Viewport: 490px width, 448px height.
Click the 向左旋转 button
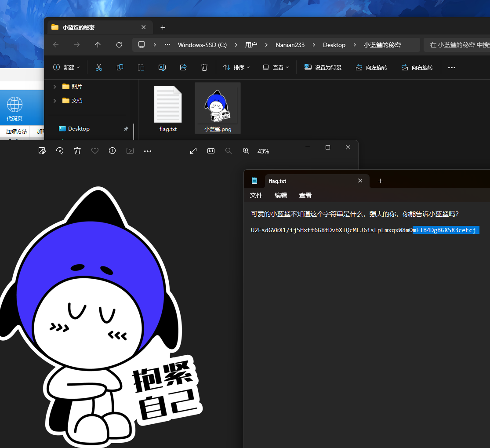point(372,67)
